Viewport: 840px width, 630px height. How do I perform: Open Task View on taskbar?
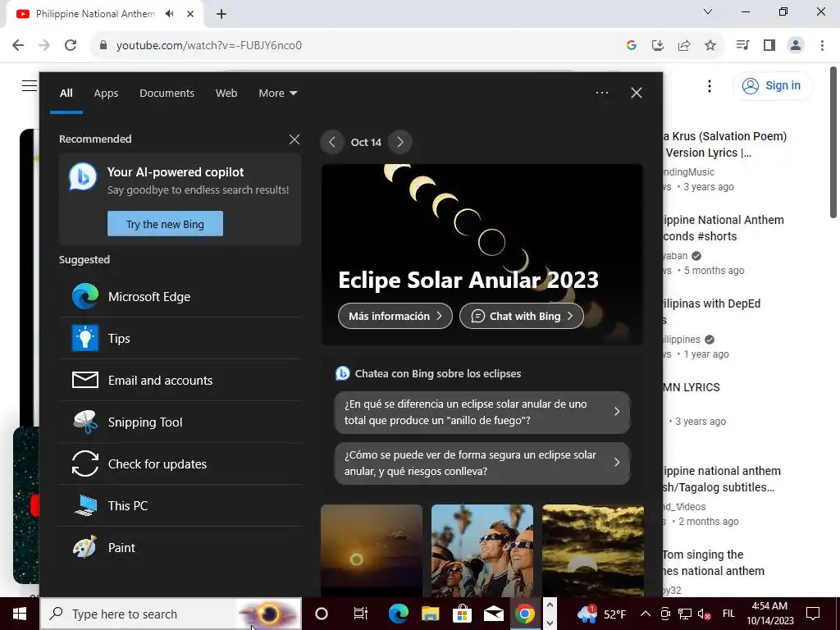pyautogui.click(x=361, y=614)
